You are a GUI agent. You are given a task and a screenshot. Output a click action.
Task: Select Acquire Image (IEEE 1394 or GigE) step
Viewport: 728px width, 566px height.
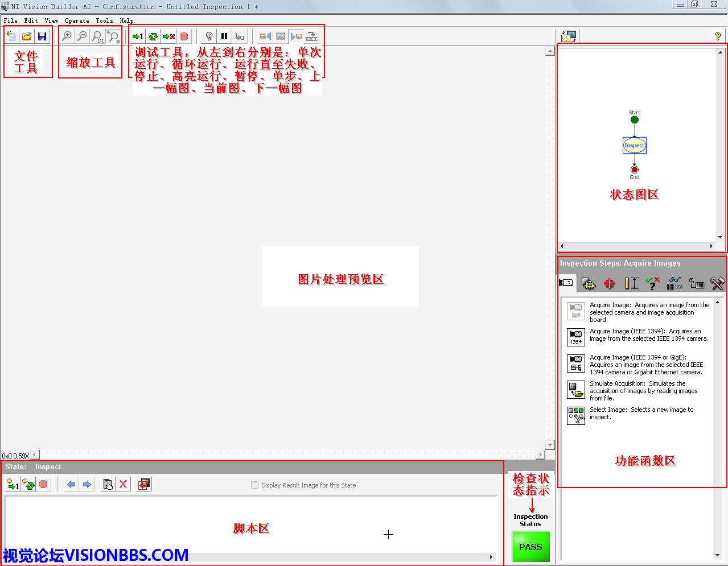[576, 363]
